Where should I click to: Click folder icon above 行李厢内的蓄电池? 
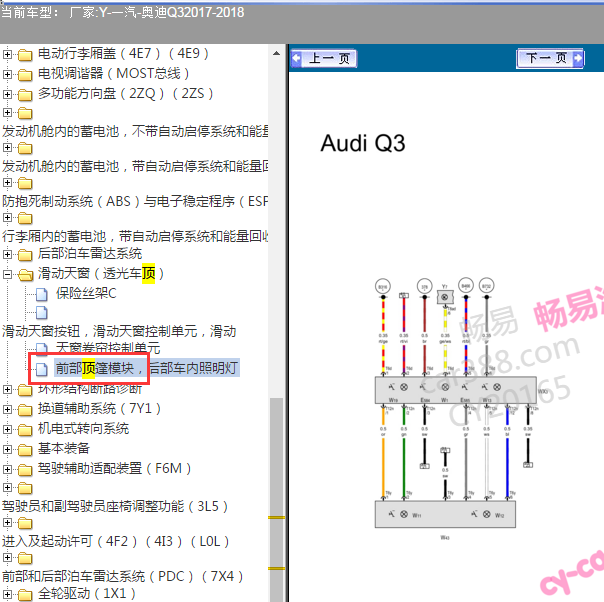click(25, 219)
